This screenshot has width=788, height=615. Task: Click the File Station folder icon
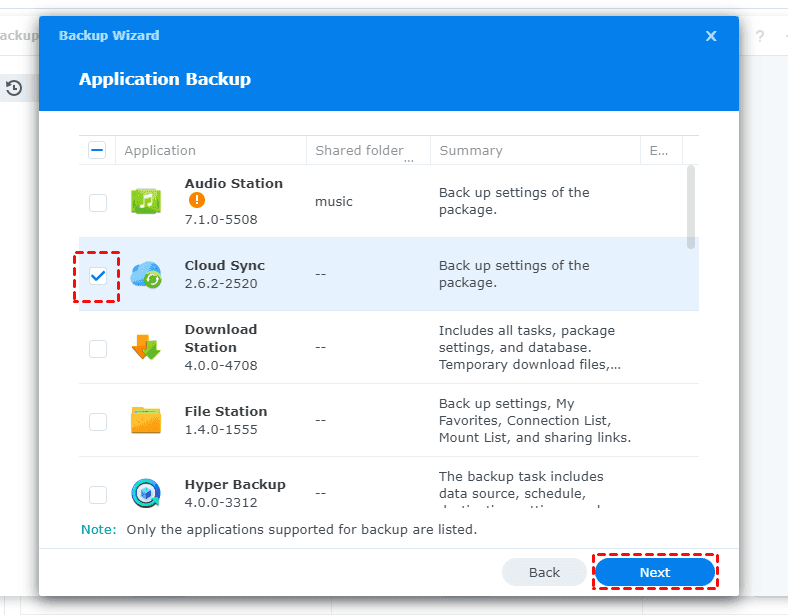click(146, 420)
